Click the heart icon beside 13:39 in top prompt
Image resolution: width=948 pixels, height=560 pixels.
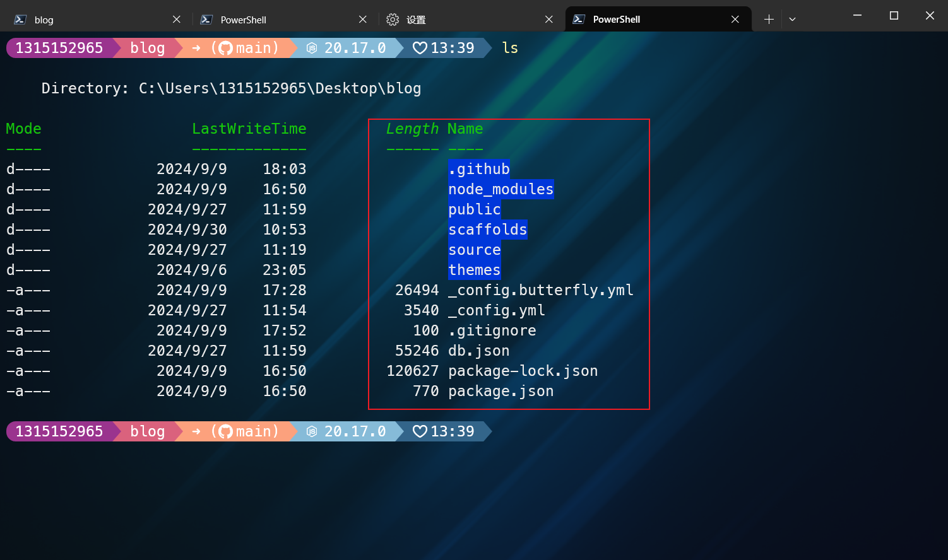[x=420, y=49]
